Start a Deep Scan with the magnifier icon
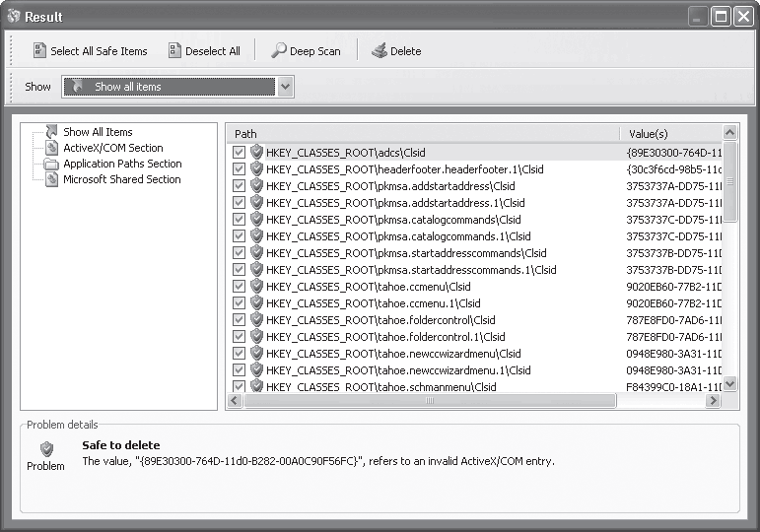This screenshot has width=760, height=532. pos(278,50)
